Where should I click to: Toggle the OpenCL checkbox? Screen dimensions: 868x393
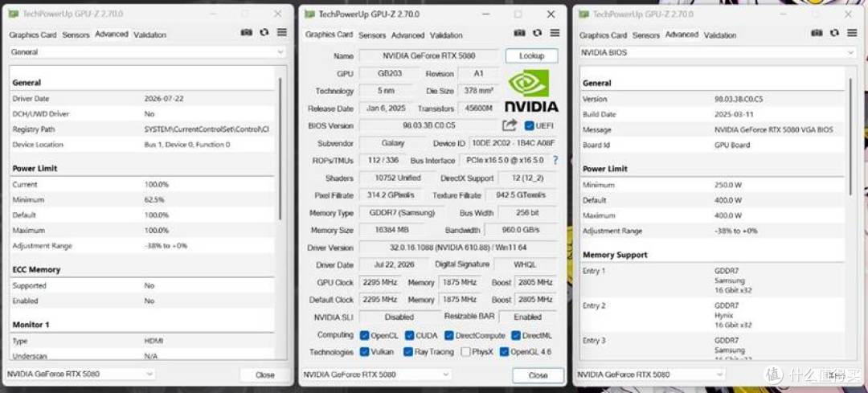[x=364, y=335]
